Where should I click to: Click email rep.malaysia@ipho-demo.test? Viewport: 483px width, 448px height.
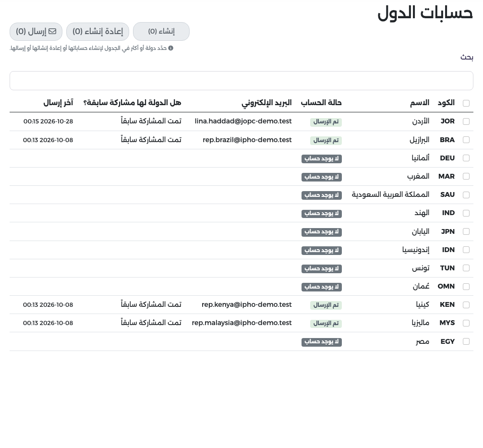click(x=241, y=323)
